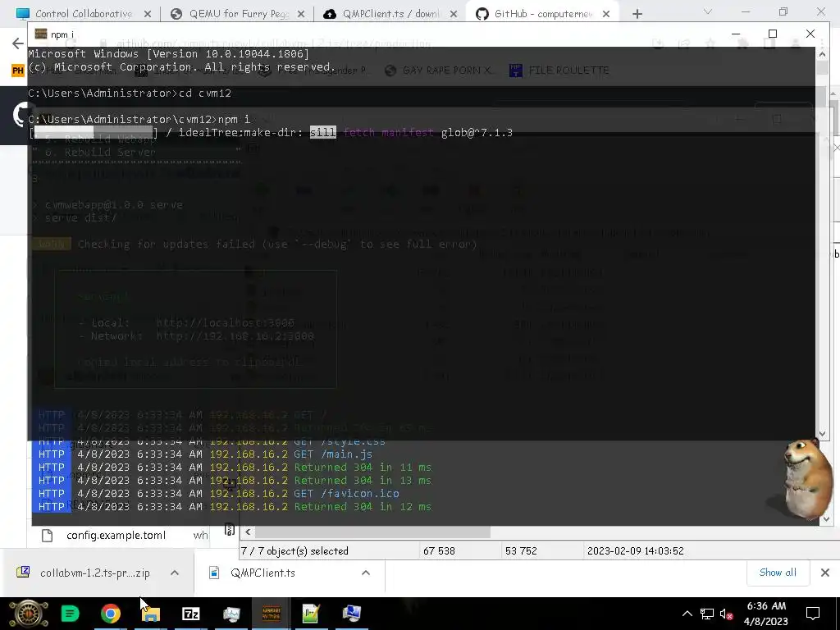Click Show all downloads

(x=778, y=573)
